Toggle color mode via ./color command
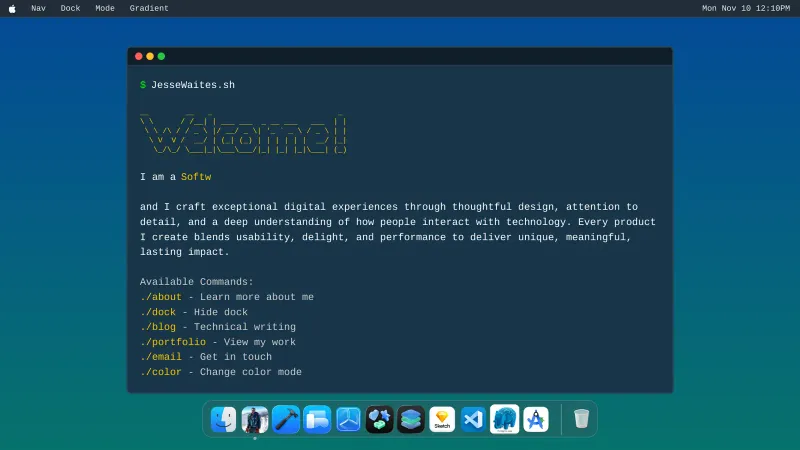The height and width of the screenshot is (450, 800). point(161,372)
